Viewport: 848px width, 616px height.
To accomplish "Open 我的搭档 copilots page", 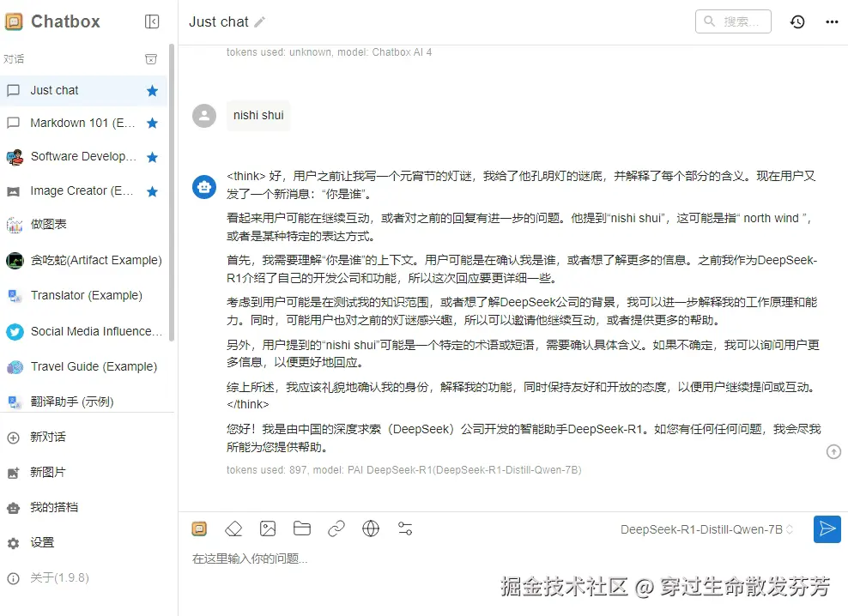I will click(x=87, y=507).
